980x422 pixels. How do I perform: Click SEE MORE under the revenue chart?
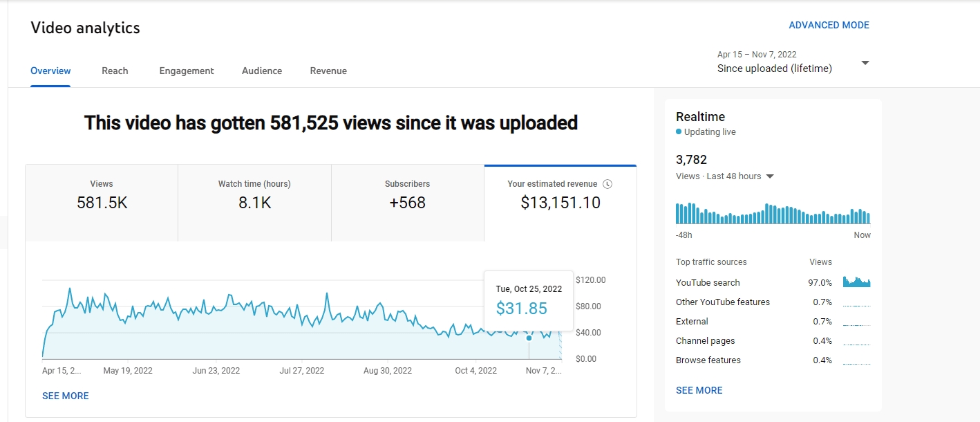66,396
